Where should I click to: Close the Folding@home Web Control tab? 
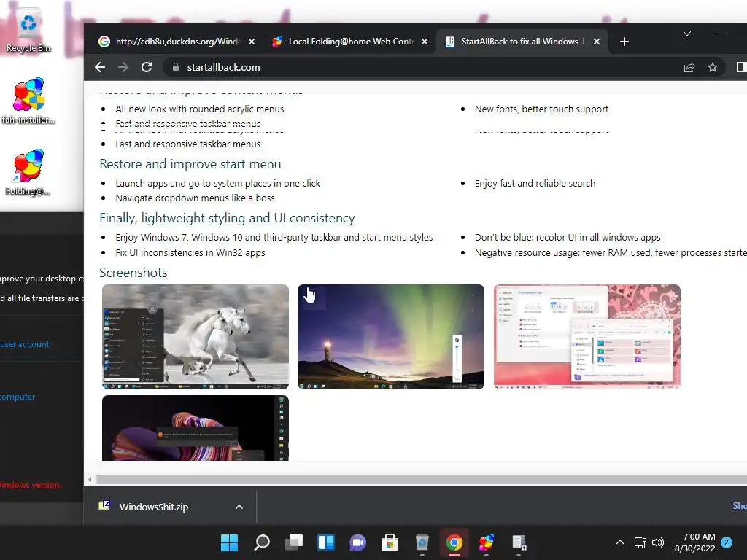click(425, 42)
